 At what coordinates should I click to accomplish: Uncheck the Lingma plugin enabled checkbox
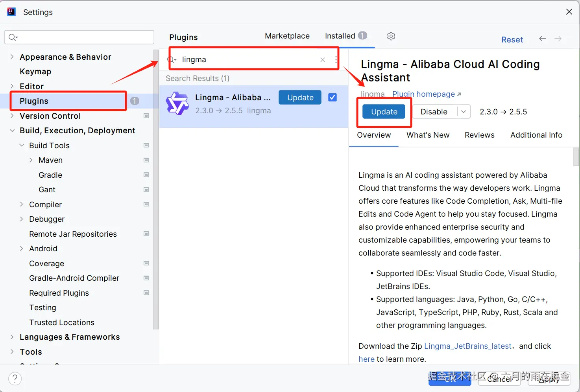pos(332,98)
